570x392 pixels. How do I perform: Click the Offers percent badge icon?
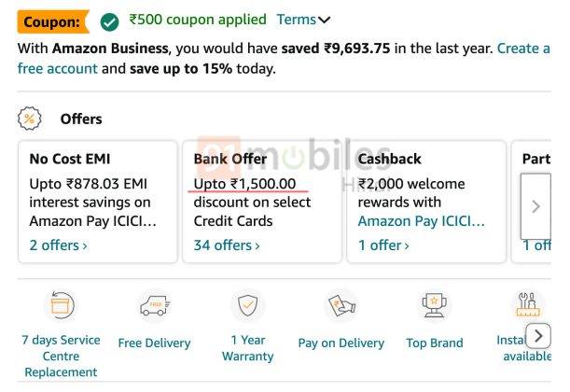pyautogui.click(x=30, y=119)
